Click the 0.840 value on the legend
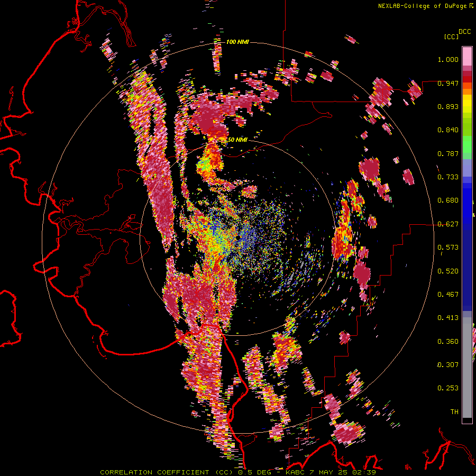Screen dimensions: 476x476 448,130
